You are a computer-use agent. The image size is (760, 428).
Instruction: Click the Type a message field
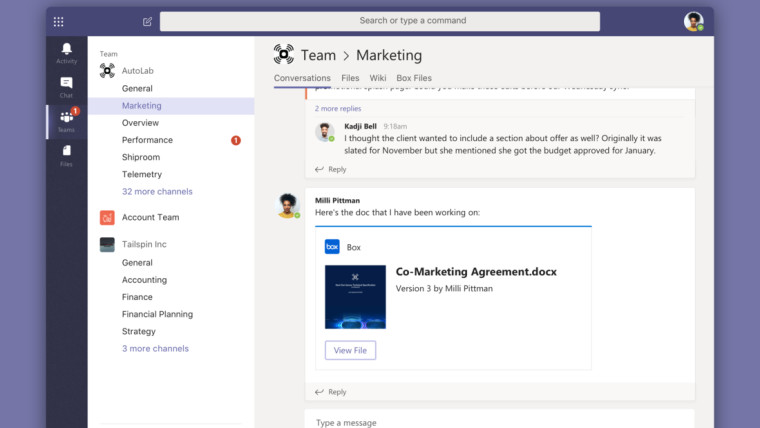pyautogui.click(x=500, y=422)
